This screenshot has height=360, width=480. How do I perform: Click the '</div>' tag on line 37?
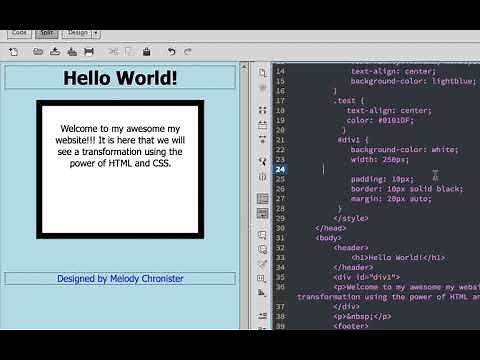point(346,307)
